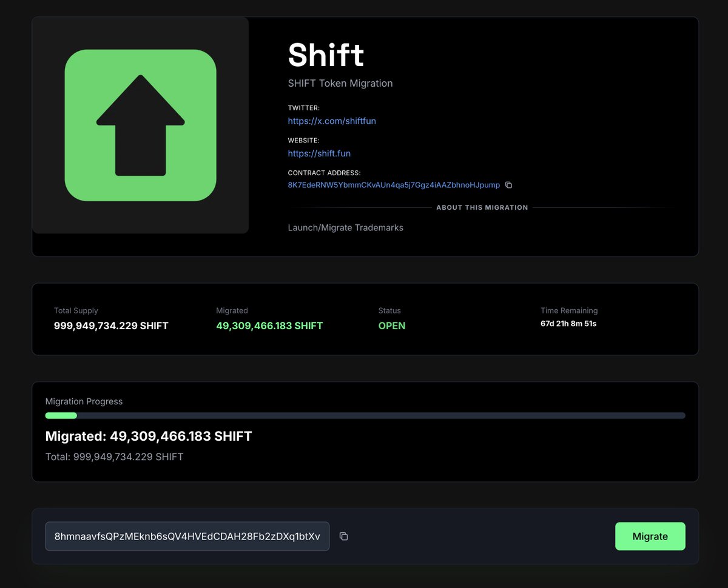Click the 'Total Supply' label
This screenshot has width=728, height=588.
(x=76, y=310)
